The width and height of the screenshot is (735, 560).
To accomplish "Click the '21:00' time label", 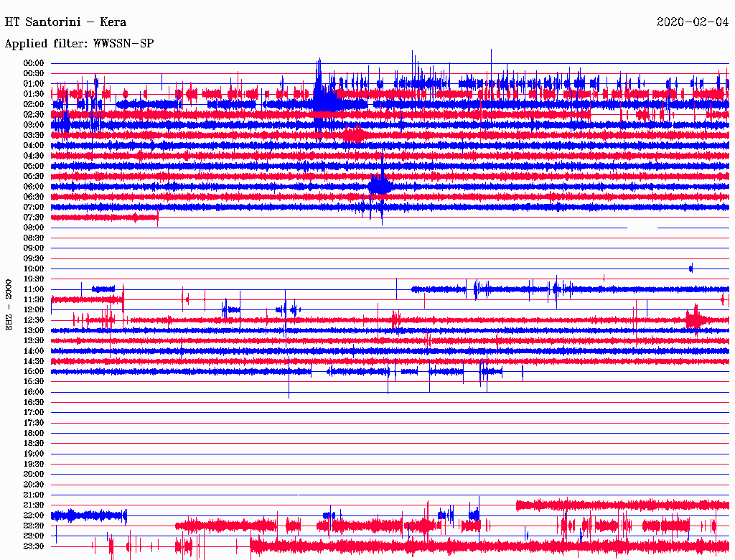I will coord(34,495).
